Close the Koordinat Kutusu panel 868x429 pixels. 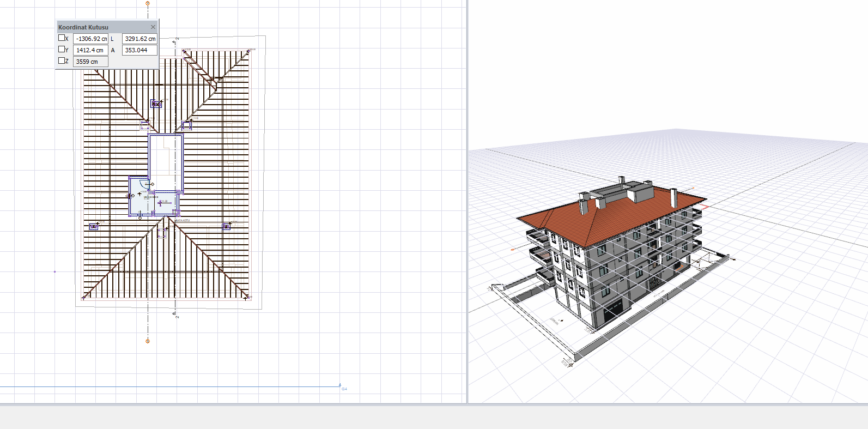(x=153, y=27)
